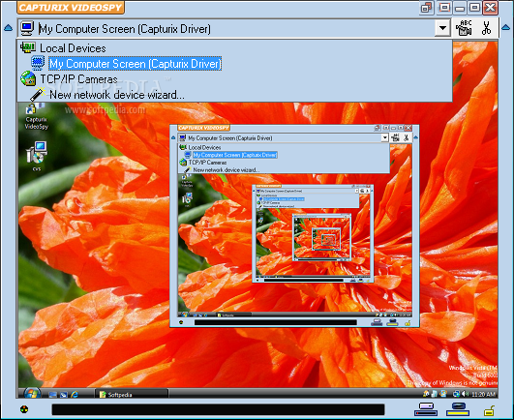Viewport: 514px width, 420px height.
Task: Click the first quick launch icon after Start
Action: pos(53,395)
